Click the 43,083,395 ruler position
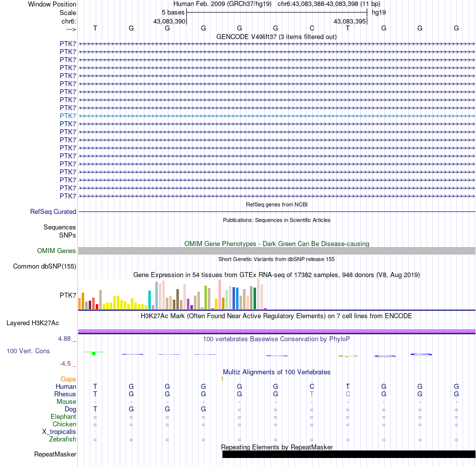476x466 pixels. pos(349,21)
